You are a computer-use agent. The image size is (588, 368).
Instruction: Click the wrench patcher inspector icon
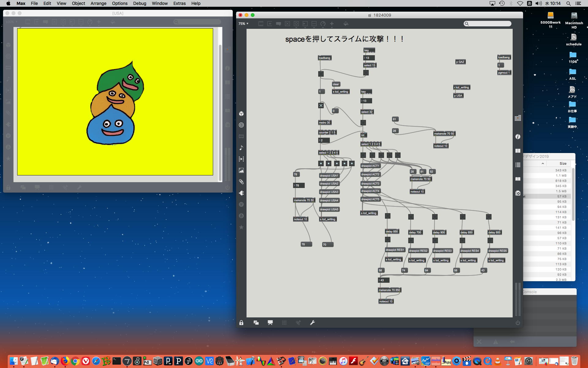pyautogui.click(x=312, y=323)
